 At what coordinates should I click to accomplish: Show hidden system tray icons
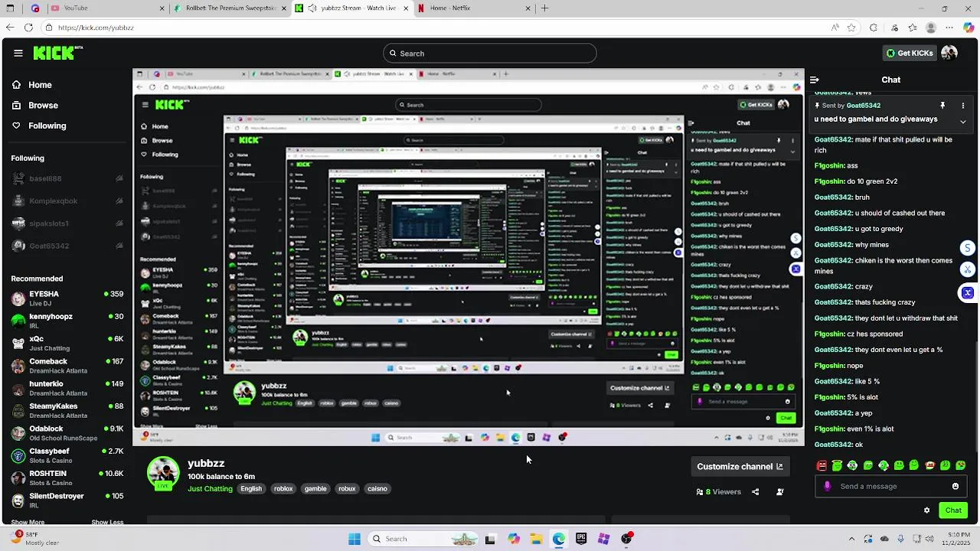851,539
